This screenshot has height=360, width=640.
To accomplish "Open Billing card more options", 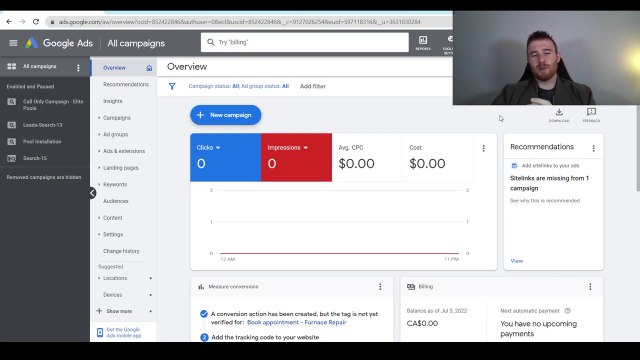I will click(x=590, y=287).
